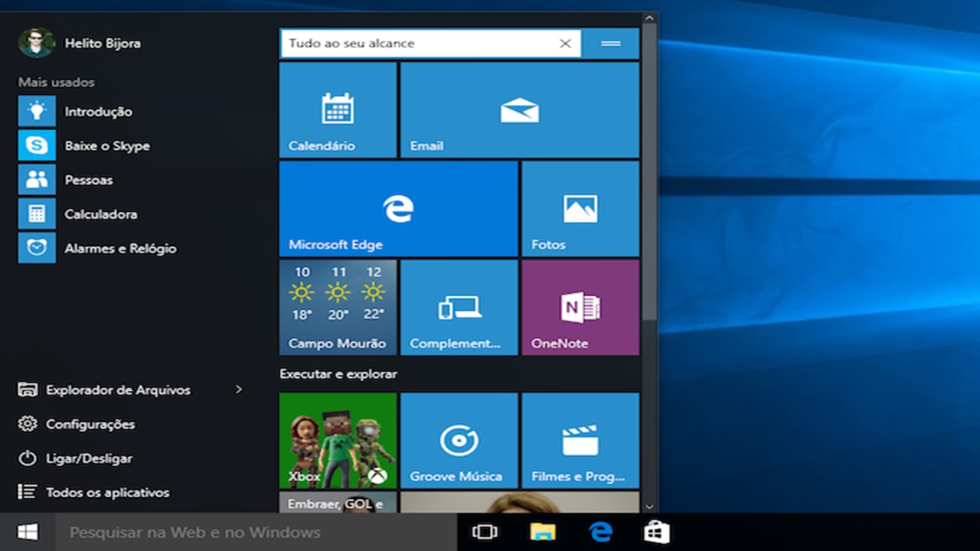
Task: Click the group handle with two lines
Action: (x=611, y=44)
